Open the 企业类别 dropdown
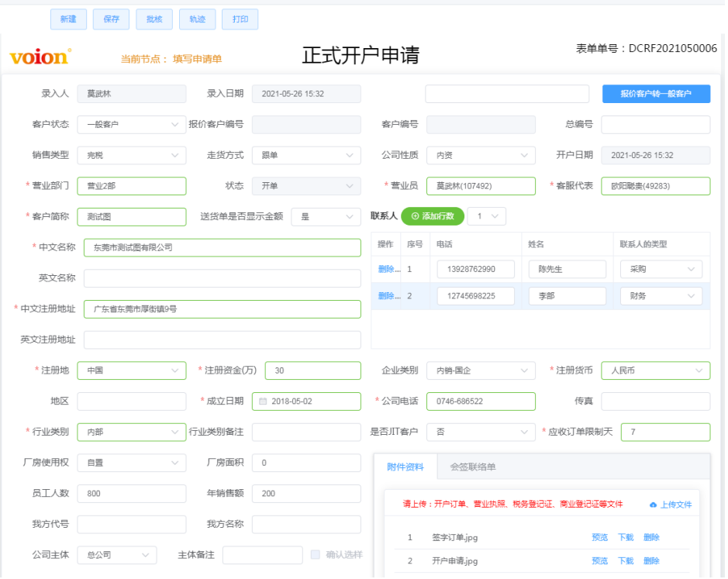This screenshot has height=579, width=728. (481, 371)
